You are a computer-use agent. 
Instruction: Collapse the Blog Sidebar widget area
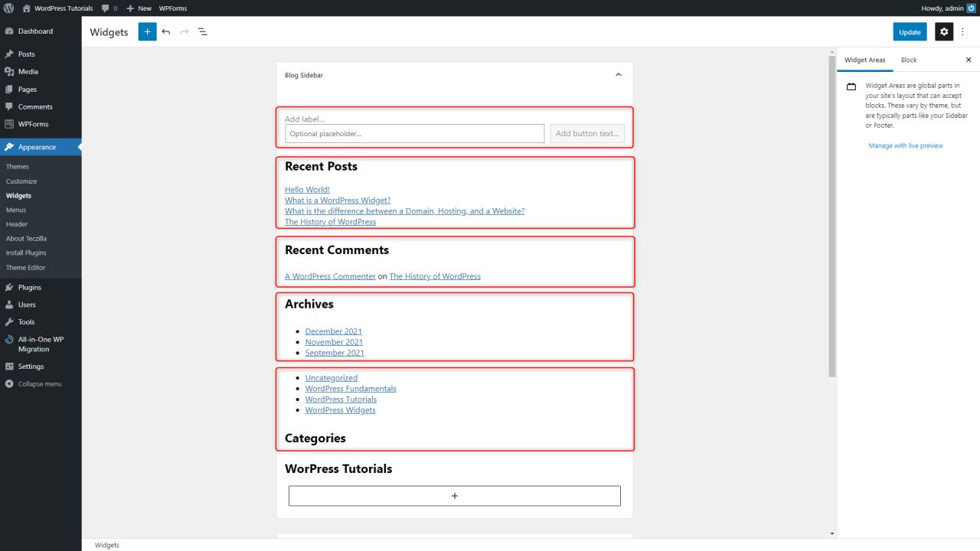[x=619, y=75]
